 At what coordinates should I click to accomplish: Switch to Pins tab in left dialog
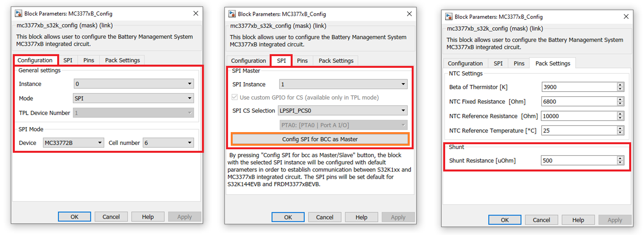pyautogui.click(x=89, y=60)
